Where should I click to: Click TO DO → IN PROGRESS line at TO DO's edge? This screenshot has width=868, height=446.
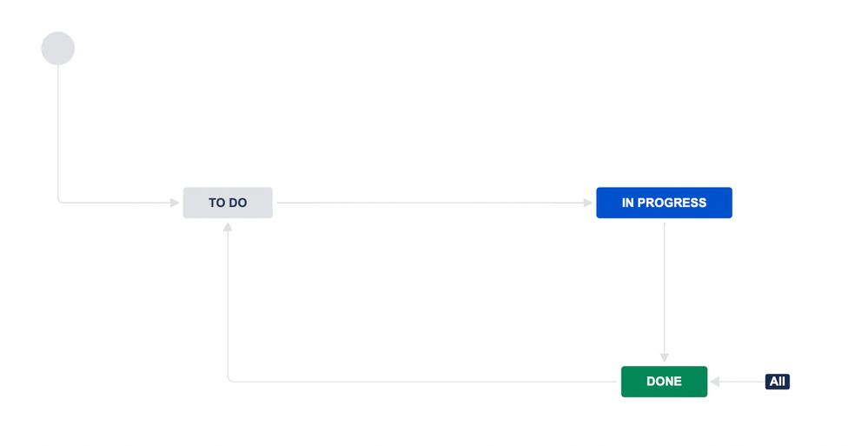(280, 203)
